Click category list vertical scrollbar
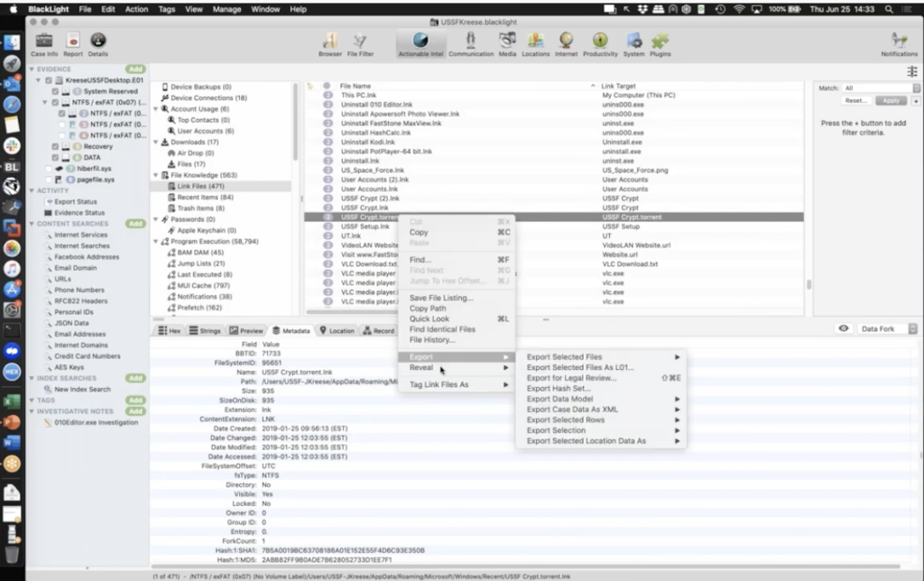 pos(295,122)
